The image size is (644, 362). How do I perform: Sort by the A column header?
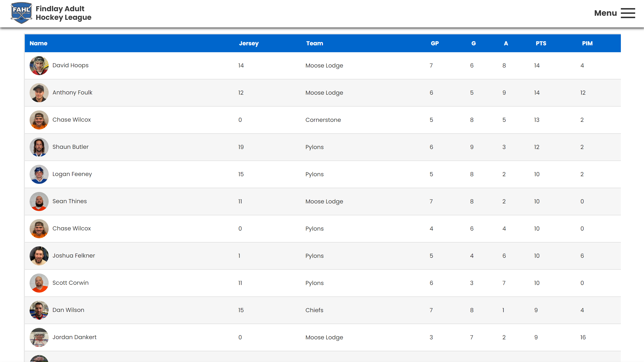506,43
